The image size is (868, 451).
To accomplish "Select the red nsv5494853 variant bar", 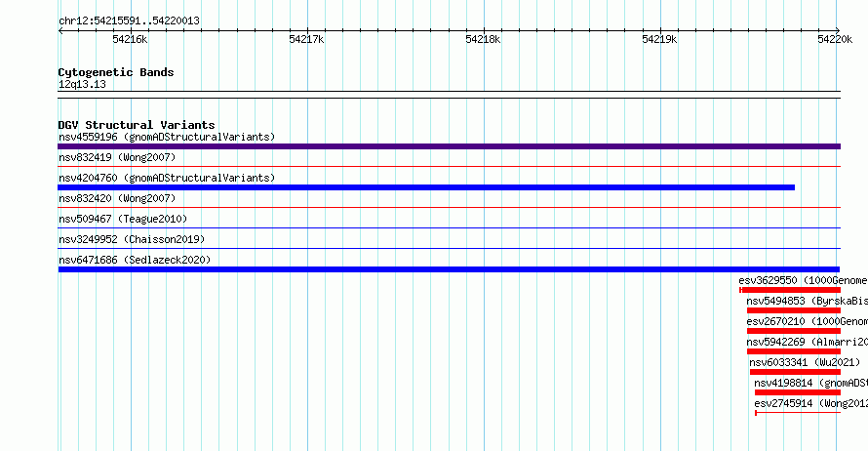I will (x=794, y=310).
